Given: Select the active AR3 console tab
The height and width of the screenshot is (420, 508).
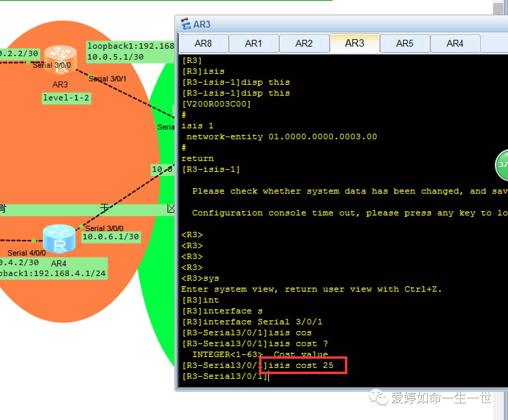Looking at the screenshot, I should (354, 43).
